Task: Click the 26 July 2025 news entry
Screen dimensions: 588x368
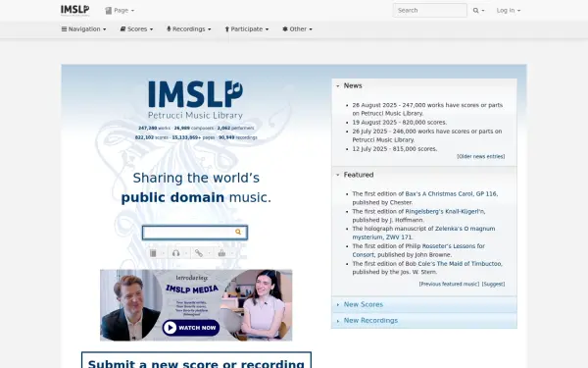Action: click(x=427, y=135)
